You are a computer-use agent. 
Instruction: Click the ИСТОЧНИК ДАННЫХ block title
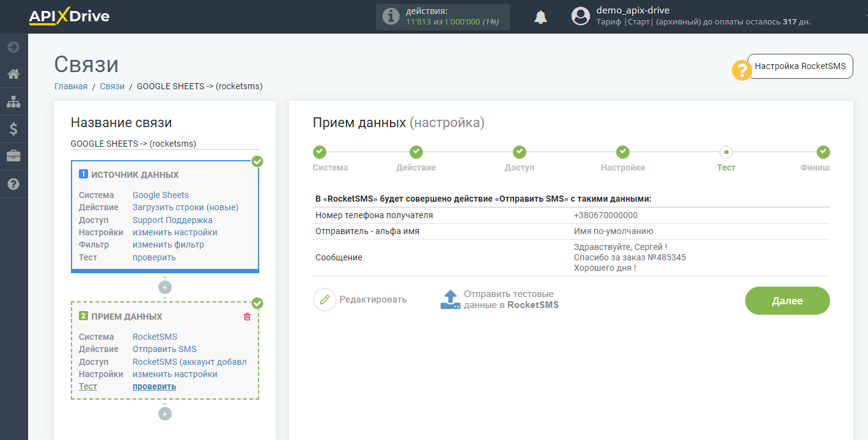click(x=134, y=175)
